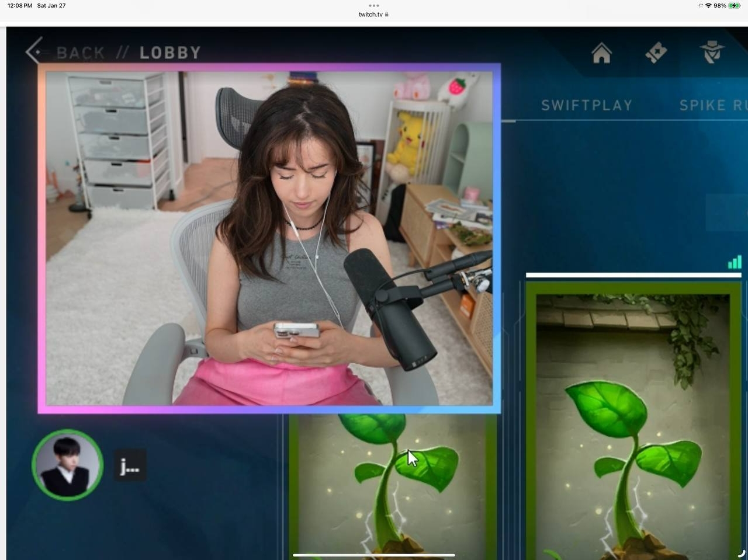Screen dimensions: 748x560
Task: Select the right-hand full plant player card
Action: (x=633, y=420)
